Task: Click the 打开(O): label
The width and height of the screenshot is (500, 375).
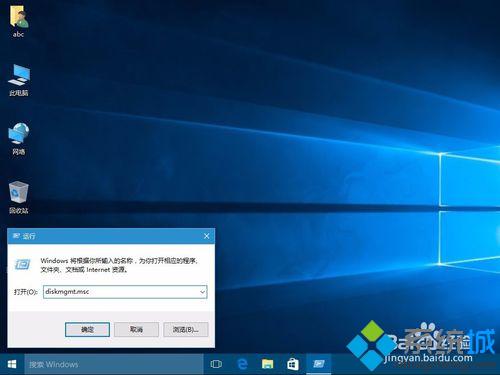Action: click(26, 292)
